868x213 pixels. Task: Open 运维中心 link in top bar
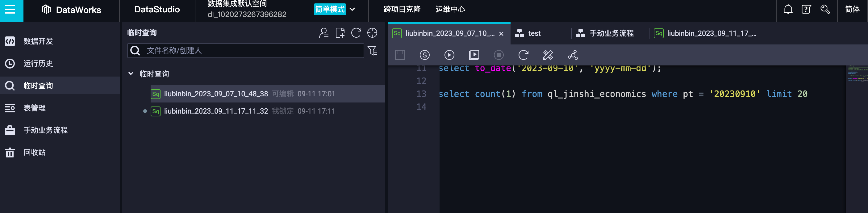coord(450,10)
